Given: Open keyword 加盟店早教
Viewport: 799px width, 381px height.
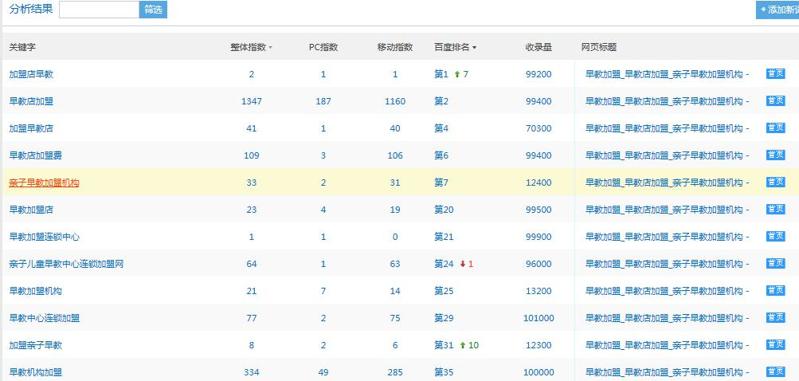Looking at the screenshot, I should pyautogui.click(x=31, y=74).
